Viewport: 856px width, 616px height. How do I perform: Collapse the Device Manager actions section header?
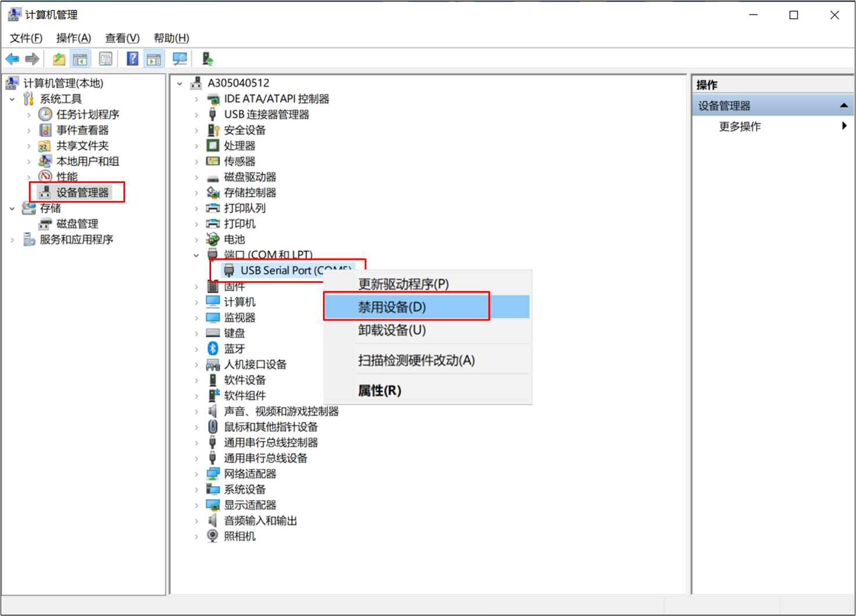pyautogui.click(x=843, y=105)
